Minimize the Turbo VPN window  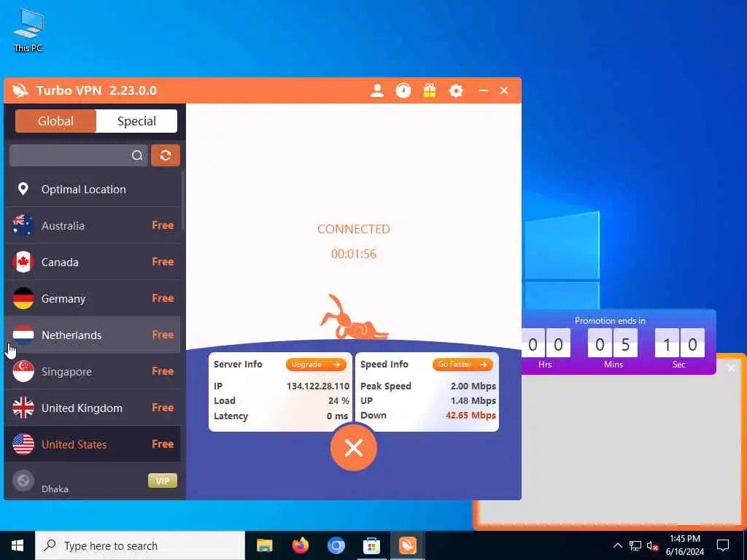[x=483, y=90]
